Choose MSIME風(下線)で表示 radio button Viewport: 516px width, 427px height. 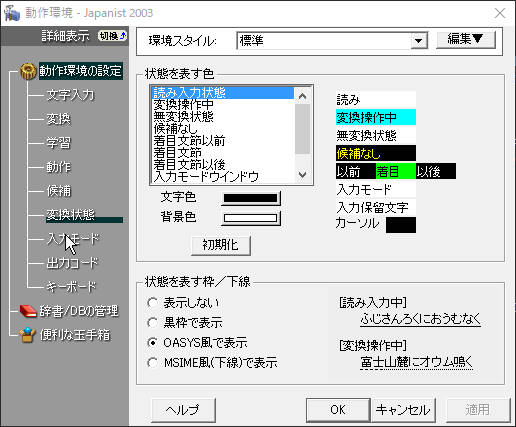click(x=152, y=362)
